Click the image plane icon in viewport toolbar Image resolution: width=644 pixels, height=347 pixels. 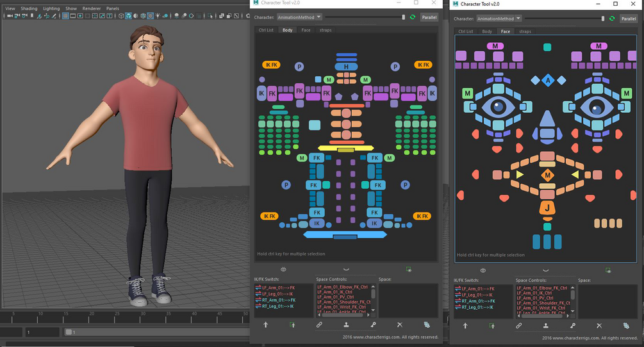click(39, 16)
